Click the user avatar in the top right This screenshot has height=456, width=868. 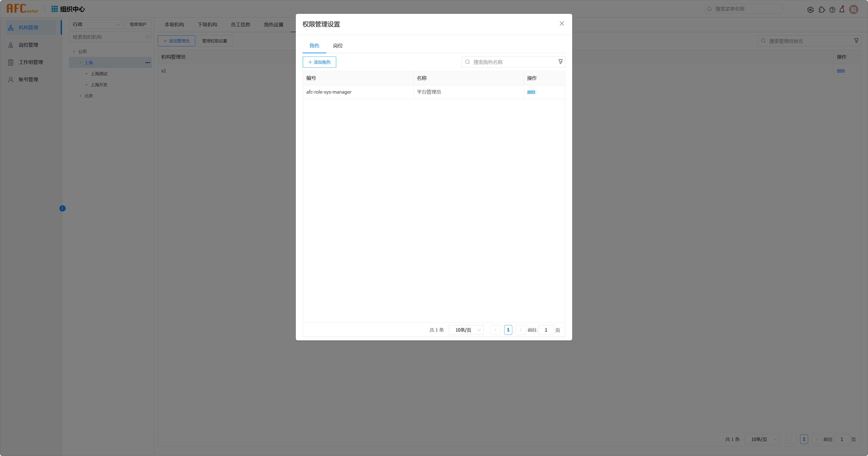[x=853, y=9]
